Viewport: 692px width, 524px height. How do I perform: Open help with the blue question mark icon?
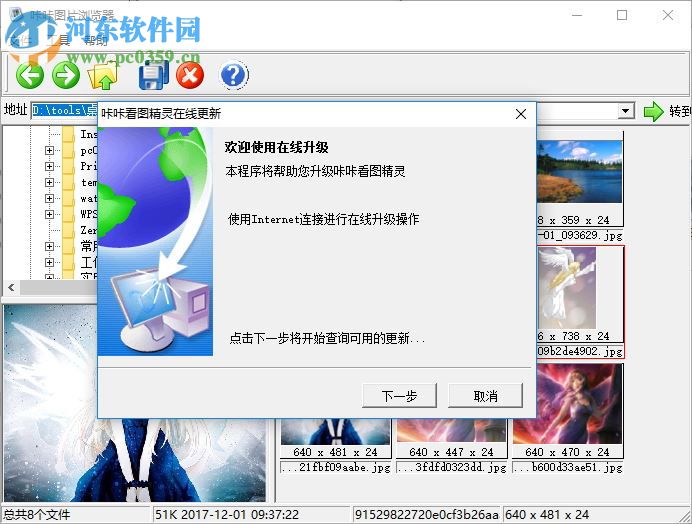(233, 75)
